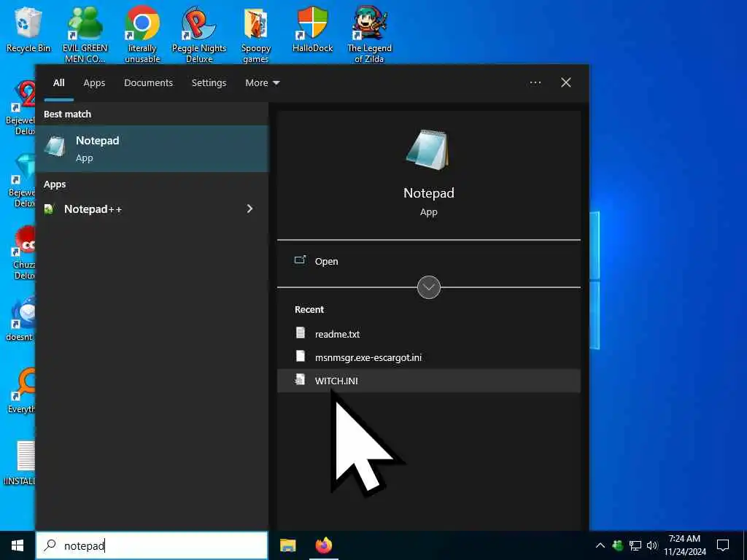Launch the Chuzzle Deluxe desktop shortcut
This screenshot has height=560, width=747.
pos(23,252)
